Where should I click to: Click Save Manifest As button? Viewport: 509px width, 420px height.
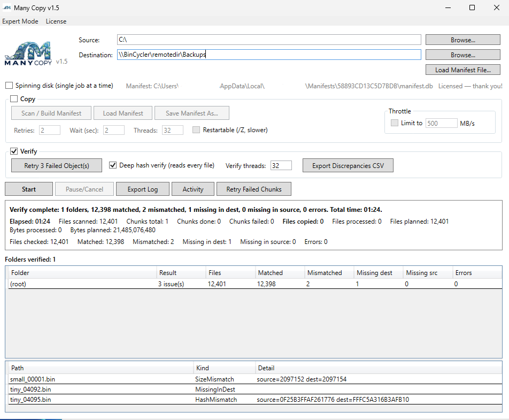point(191,113)
